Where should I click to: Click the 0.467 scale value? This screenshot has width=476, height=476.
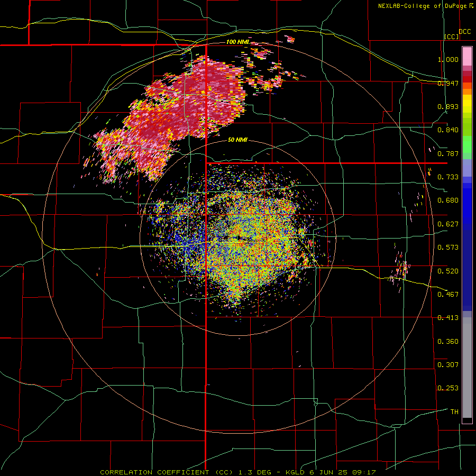448,294
